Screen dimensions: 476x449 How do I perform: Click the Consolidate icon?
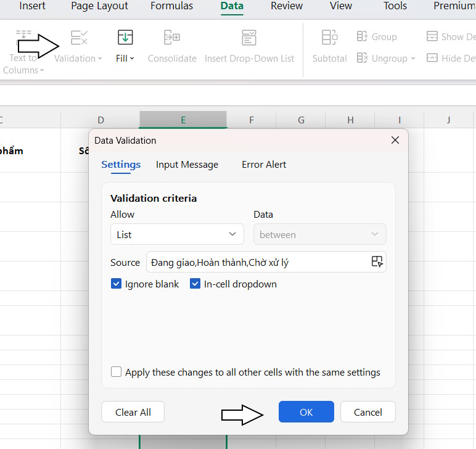(x=172, y=38)
